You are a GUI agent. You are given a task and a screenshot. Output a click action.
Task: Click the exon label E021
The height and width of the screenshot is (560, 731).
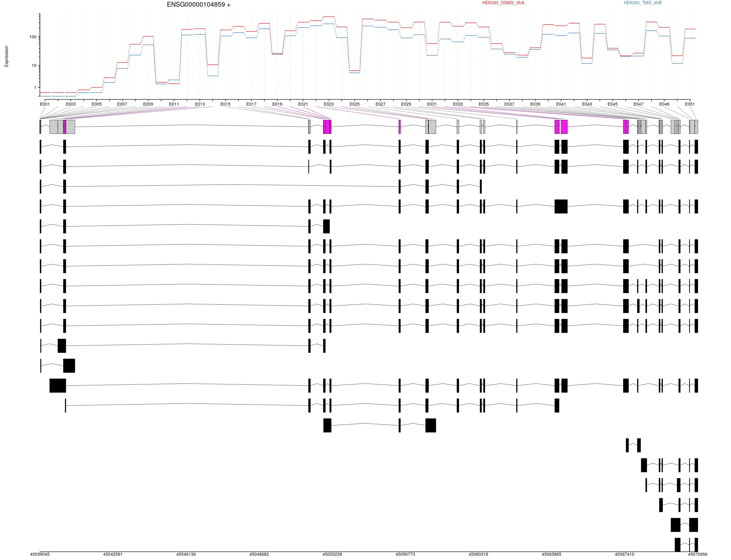tap(303, 104)
